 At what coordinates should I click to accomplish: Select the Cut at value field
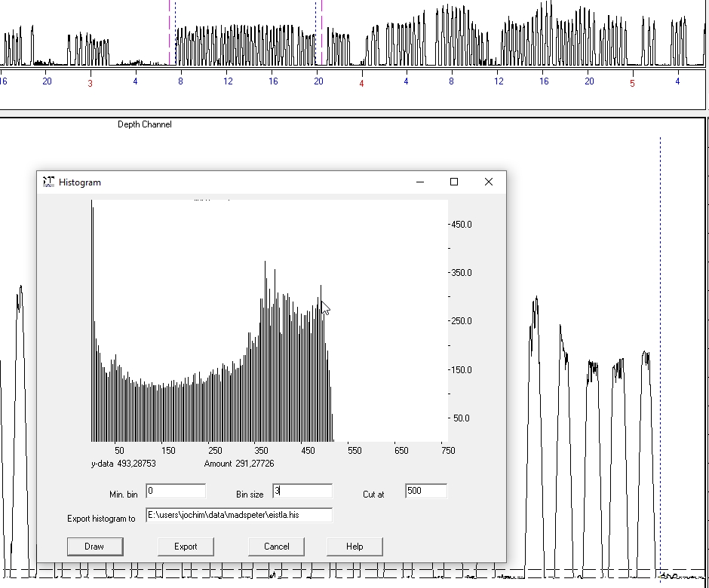426,492
